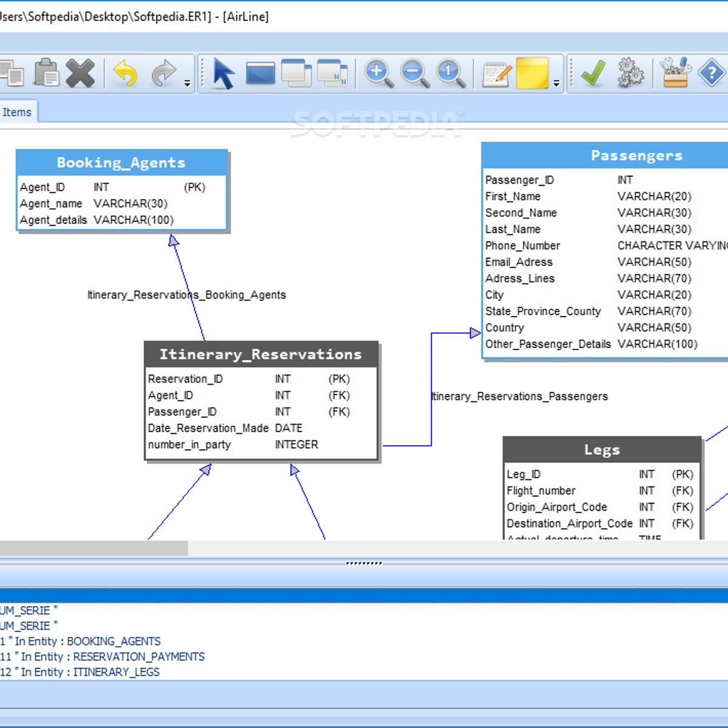
Task: Open the help question mark icon
Action: coord(710,73)
